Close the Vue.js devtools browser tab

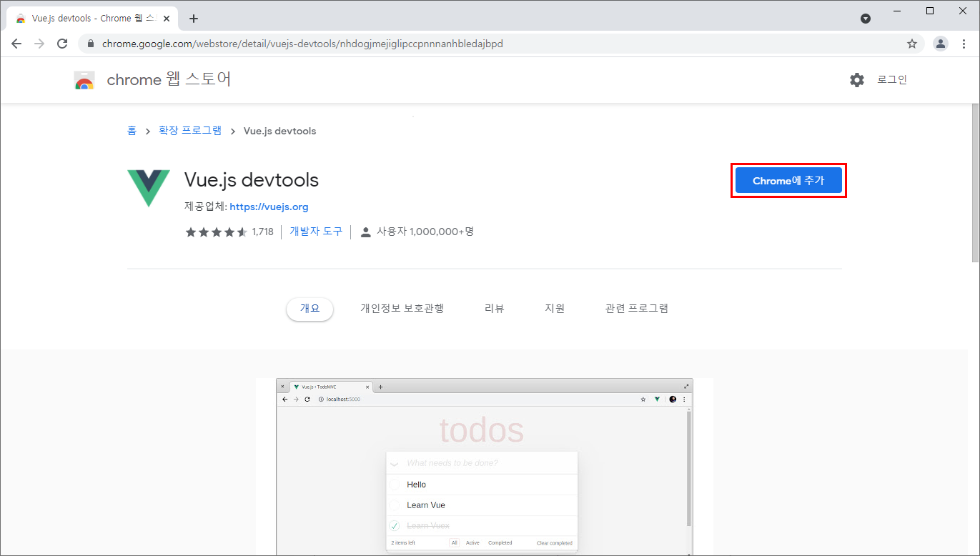click(x=167, y=19)
